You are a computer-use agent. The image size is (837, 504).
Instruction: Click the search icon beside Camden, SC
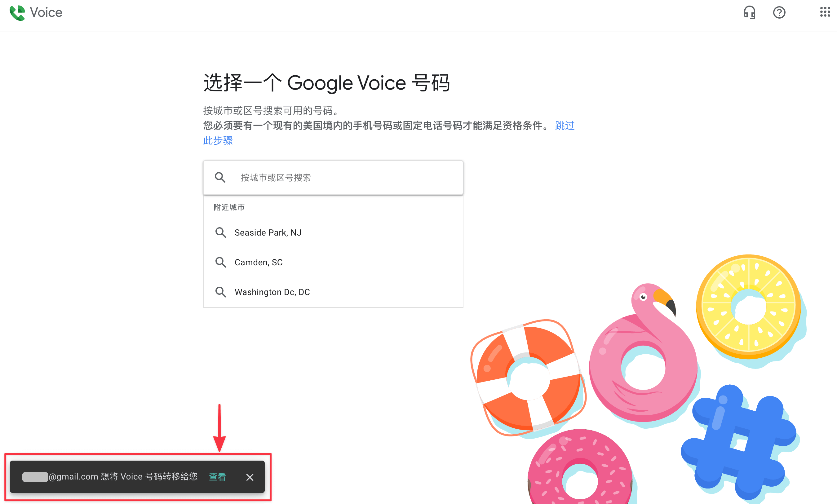pos(220,262)
